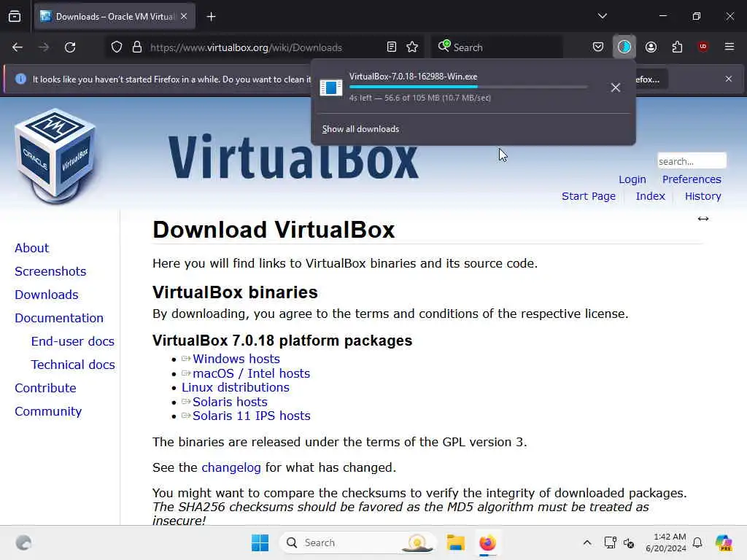The image size is (747, 560).
Task: Click the Firefox Search box
Action: point(498,47)
